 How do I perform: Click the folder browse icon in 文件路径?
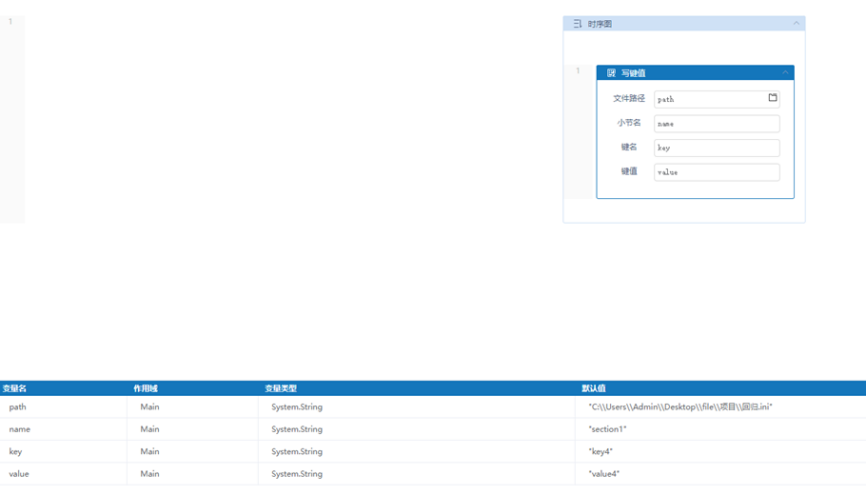coord(772,98)
